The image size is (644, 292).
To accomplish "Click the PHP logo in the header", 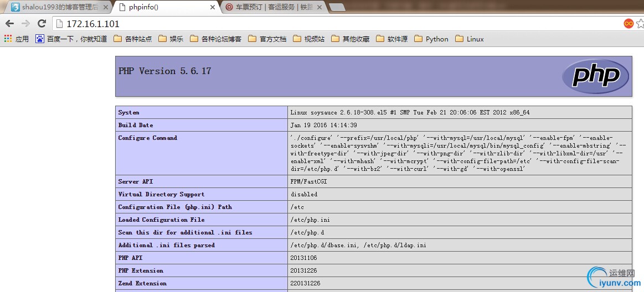I will (595, 76).
